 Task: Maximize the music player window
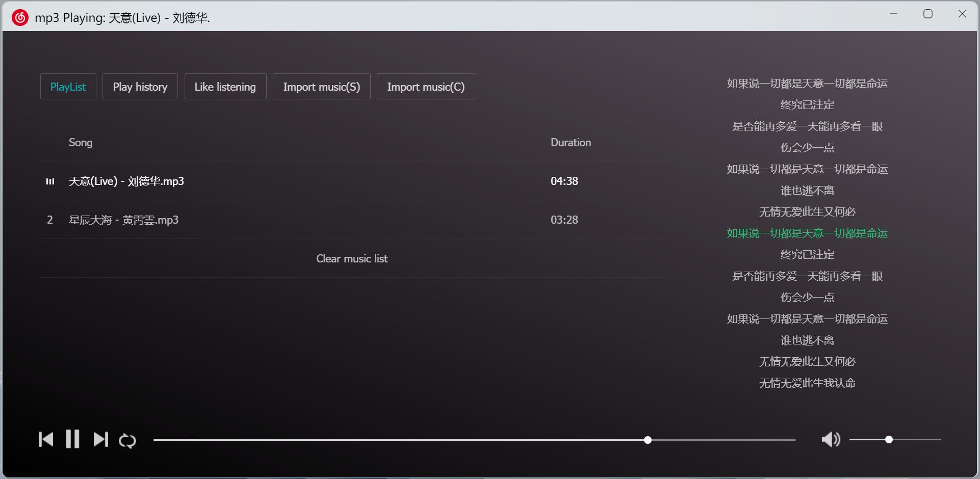tap(928, 14)
